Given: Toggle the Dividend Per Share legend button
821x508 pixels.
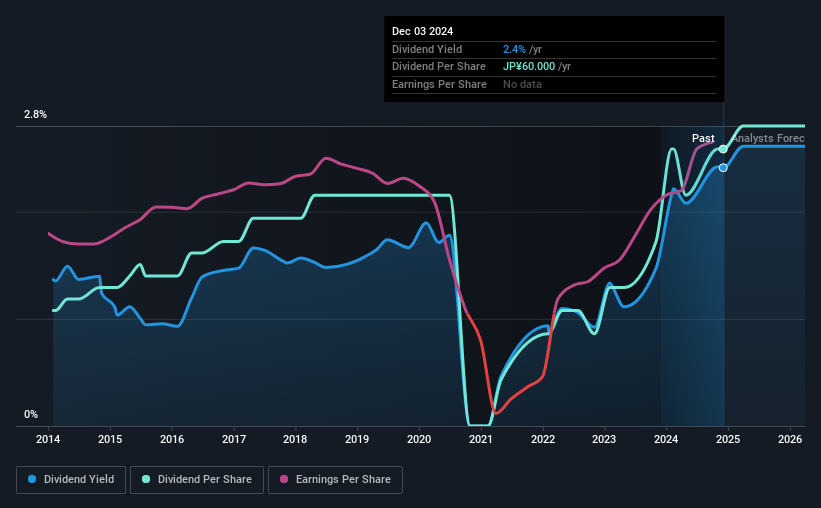Looking at the screenshot, I should pos(197,480).
